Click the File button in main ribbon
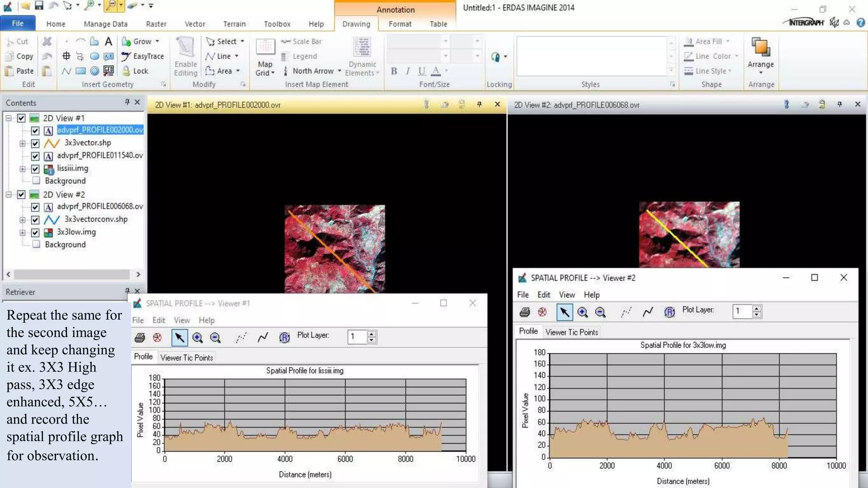The height and width of the screenshot is (488, 868). [x=18, y=23]
